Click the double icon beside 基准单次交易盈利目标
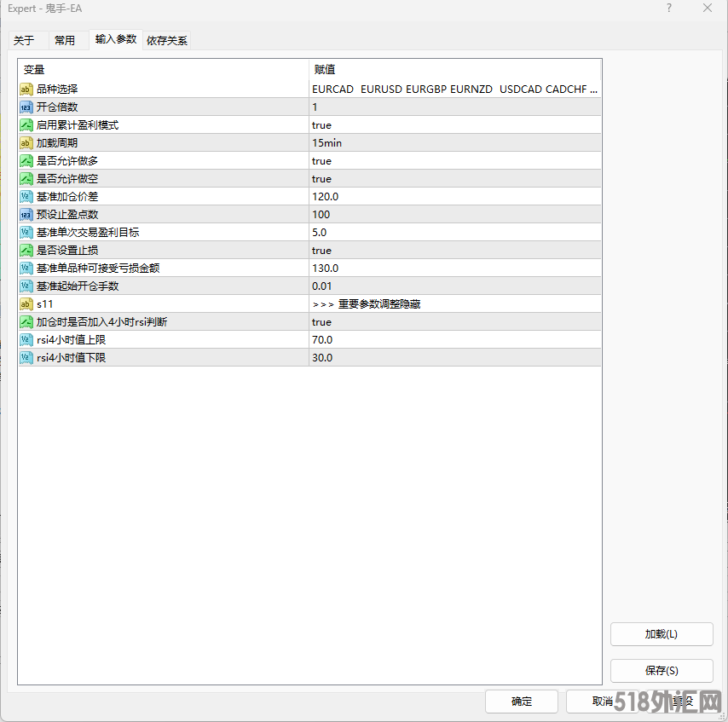This screenshot has width=728, height=722. [26, 232]
